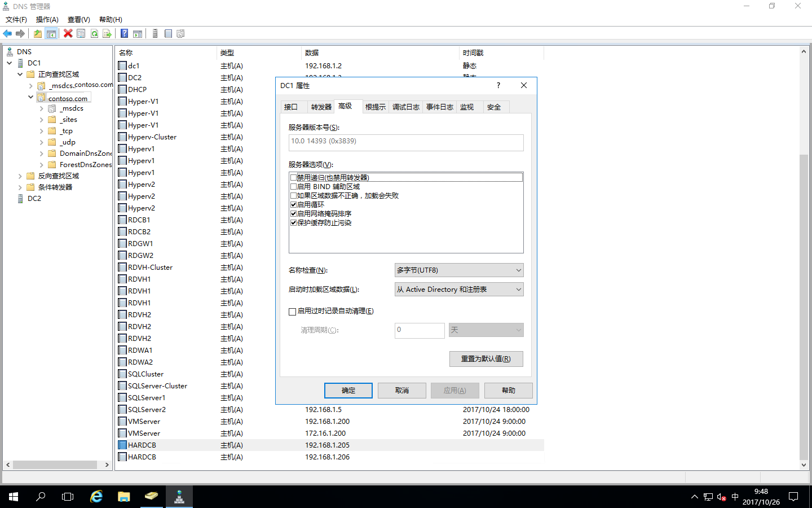Switch to the Forwarders (转发器) tab
Screen dimensions: 812x508
pos(321,107)
